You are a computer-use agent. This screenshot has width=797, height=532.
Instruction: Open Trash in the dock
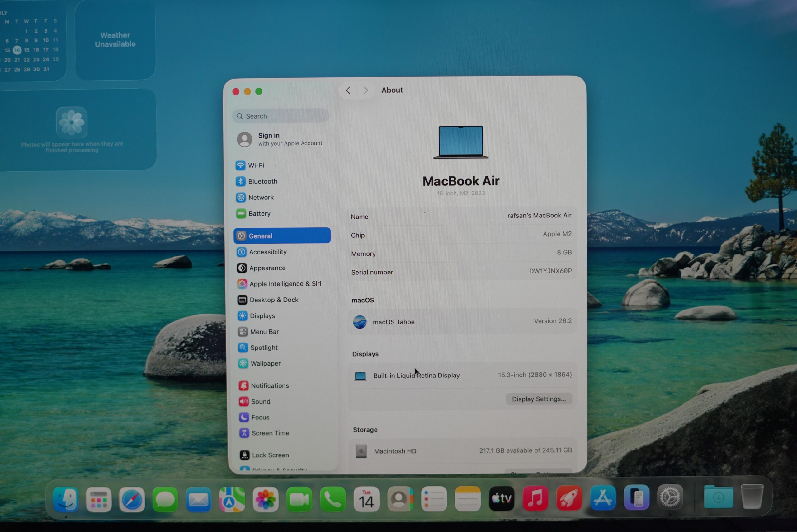752,496
